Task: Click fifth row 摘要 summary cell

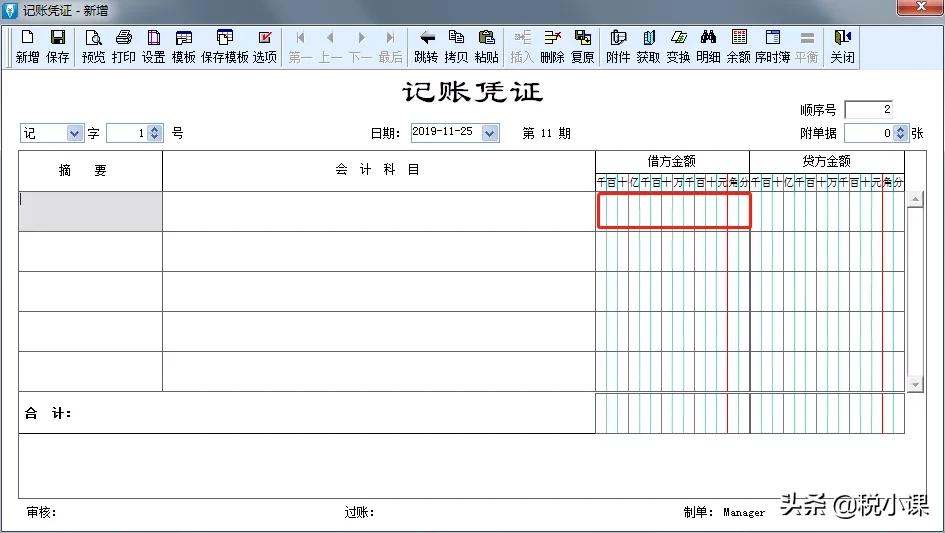Action: click(90, 371)
